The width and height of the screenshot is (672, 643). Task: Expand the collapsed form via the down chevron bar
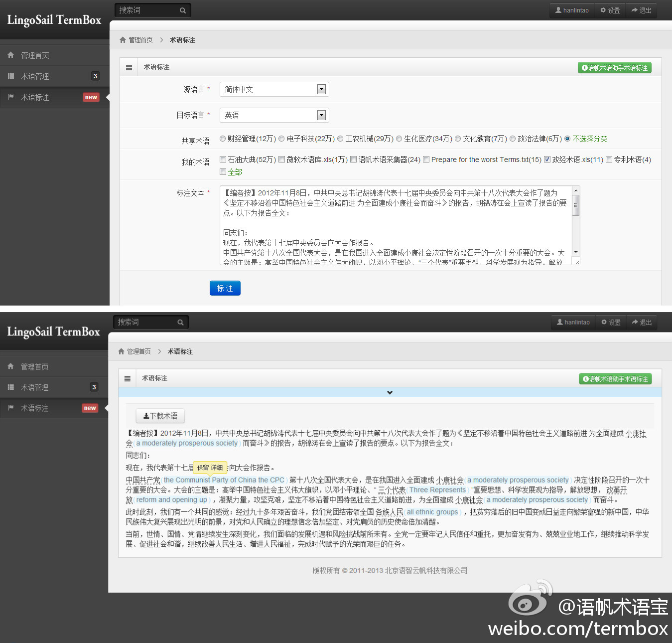(x=390, y=393)
